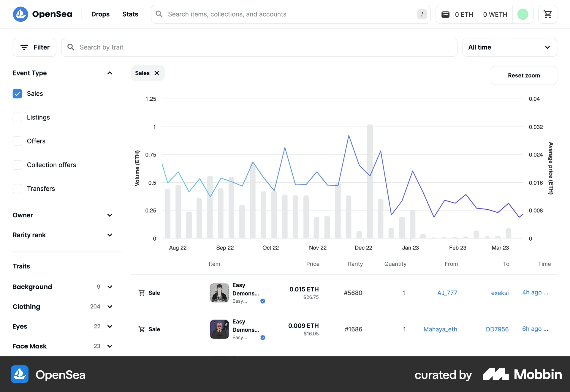The height and width of the screenshot is (392, 570).
Task: Click the verified badge on Easy Demons
Action: (263, 301)
